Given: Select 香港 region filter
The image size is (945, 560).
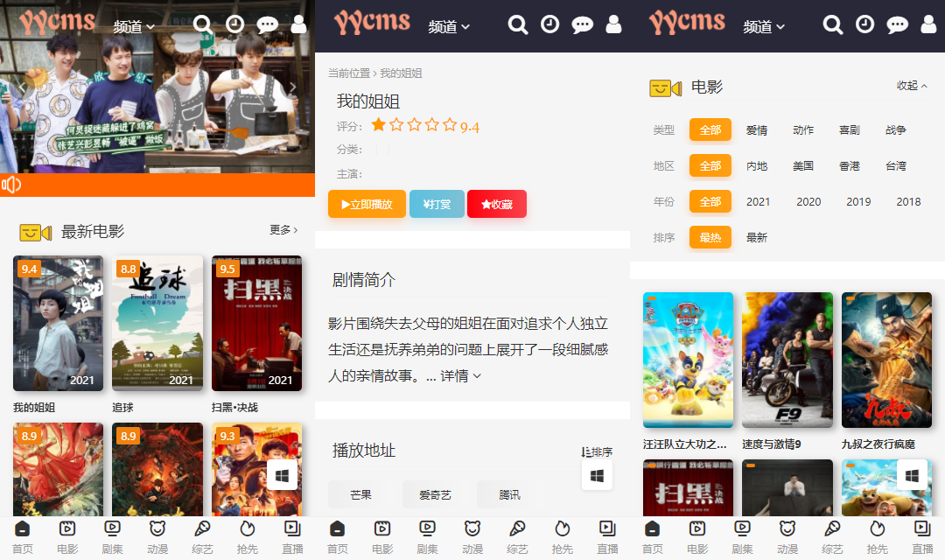Looking at the screenshot, I should 849,165.
